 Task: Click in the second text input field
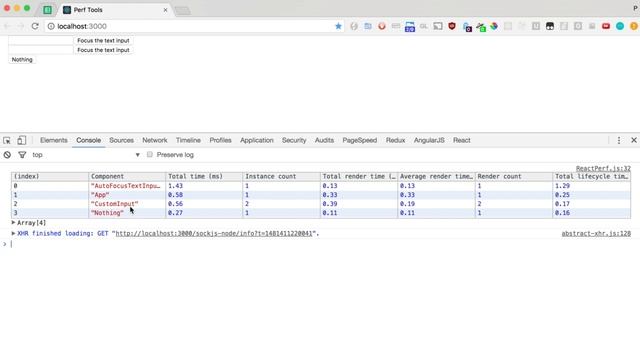pos(41,50)
